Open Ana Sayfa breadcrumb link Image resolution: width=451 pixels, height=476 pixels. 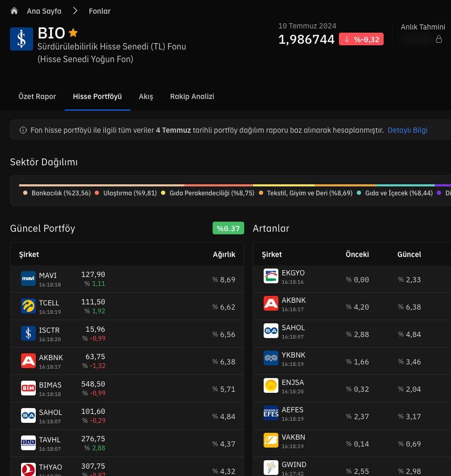[x=44, y=11]
